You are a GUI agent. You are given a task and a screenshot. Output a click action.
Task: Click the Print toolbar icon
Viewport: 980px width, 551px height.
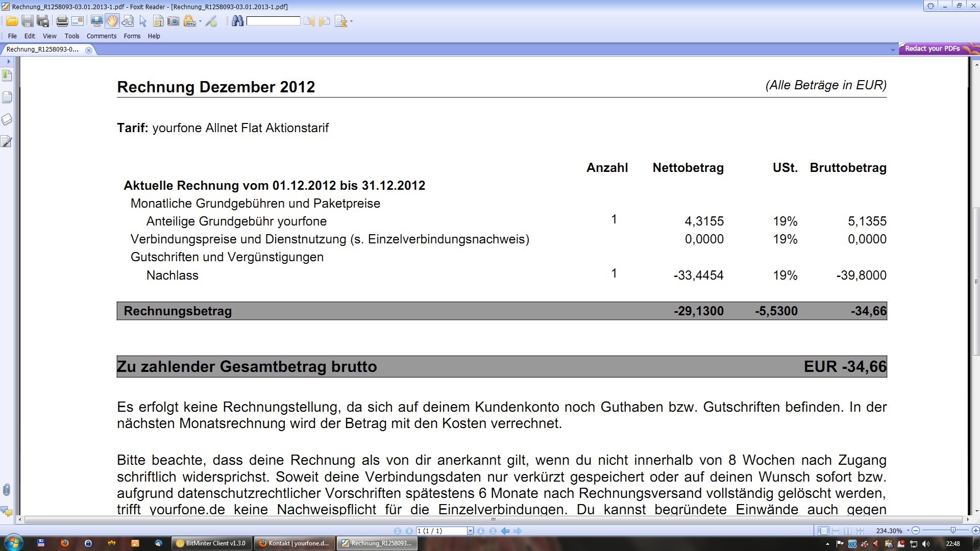[62, 21]
